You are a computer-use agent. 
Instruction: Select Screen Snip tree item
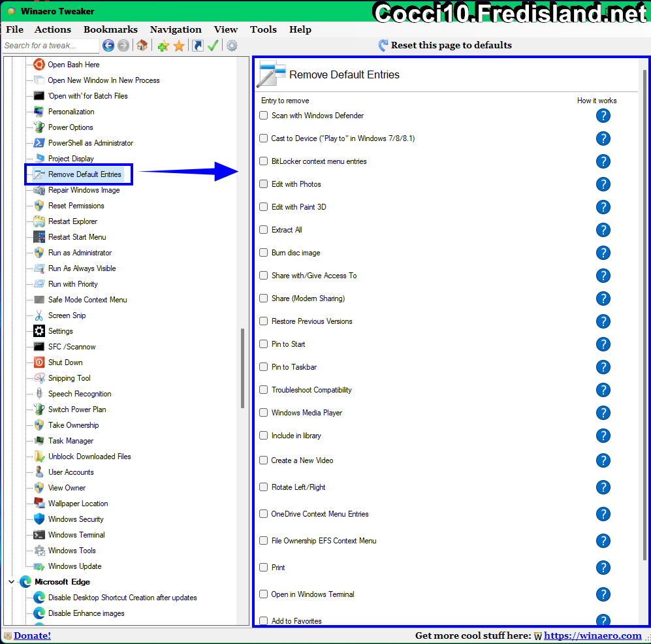point(67,315)
